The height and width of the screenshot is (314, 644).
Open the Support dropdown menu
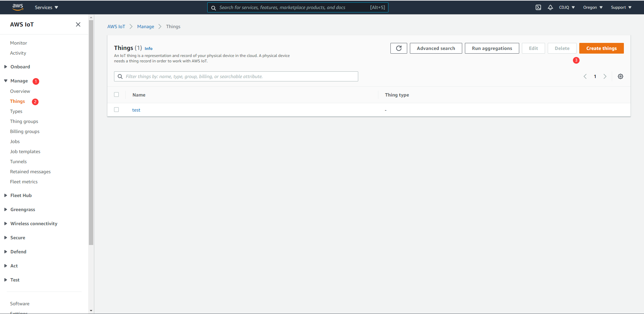[621, 7]
